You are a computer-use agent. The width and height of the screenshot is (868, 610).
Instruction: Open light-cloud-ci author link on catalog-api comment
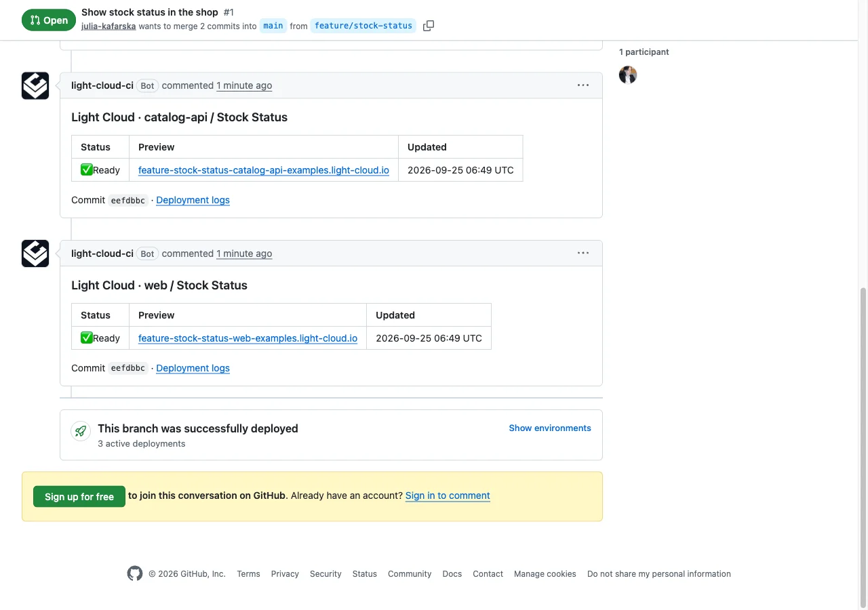click(102, 85)
